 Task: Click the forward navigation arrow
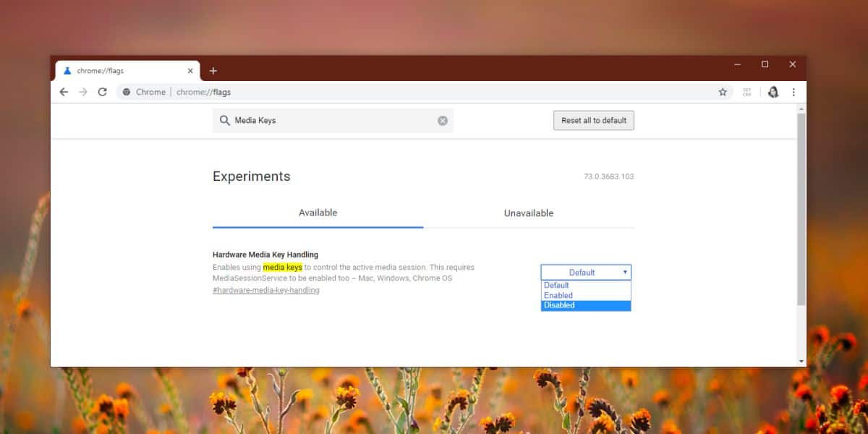pos(83,92)
